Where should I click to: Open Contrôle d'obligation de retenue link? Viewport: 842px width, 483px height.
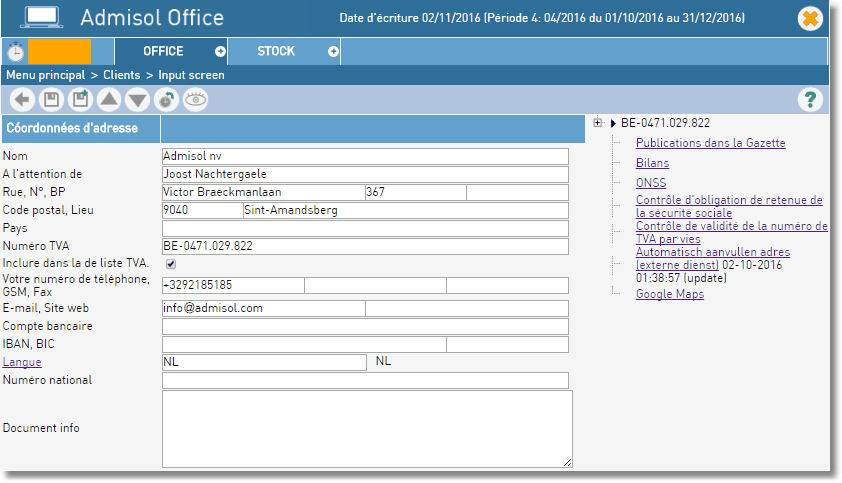[729, 206]
